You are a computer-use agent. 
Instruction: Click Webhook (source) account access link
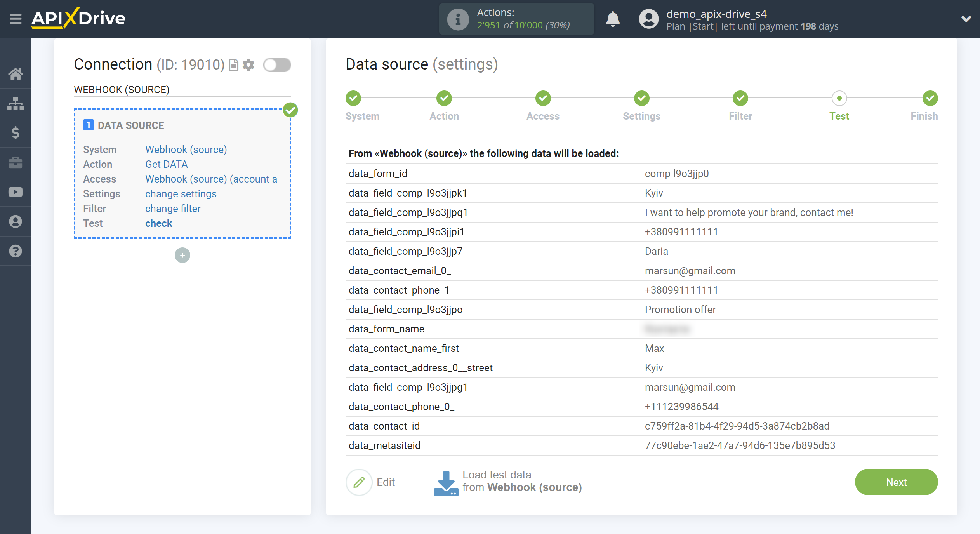click(x=211, y=179)
